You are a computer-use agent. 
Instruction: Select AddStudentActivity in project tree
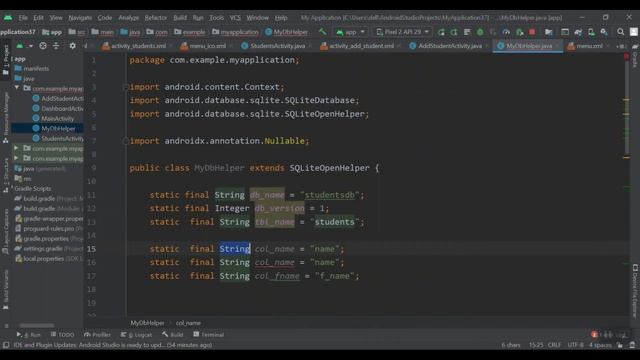58,98
